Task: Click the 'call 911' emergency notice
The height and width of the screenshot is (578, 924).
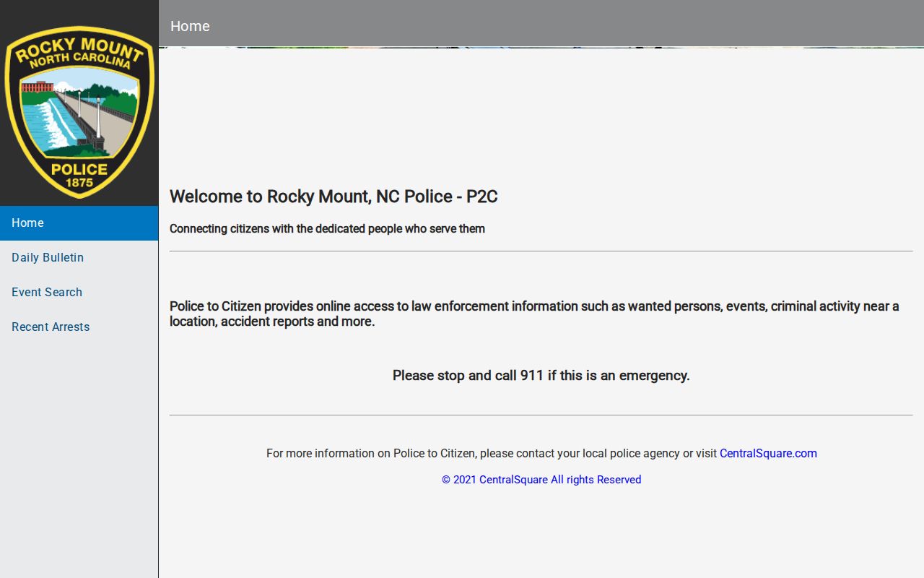Action: [x=541, y=376]
